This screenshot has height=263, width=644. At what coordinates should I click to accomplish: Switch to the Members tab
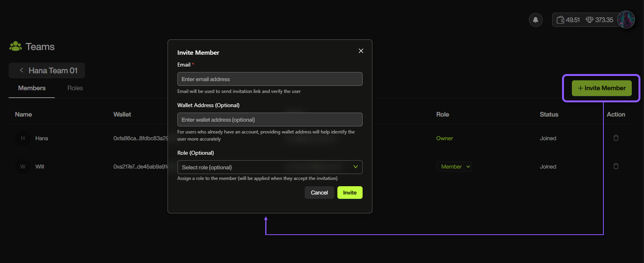[x=32, y=88]
